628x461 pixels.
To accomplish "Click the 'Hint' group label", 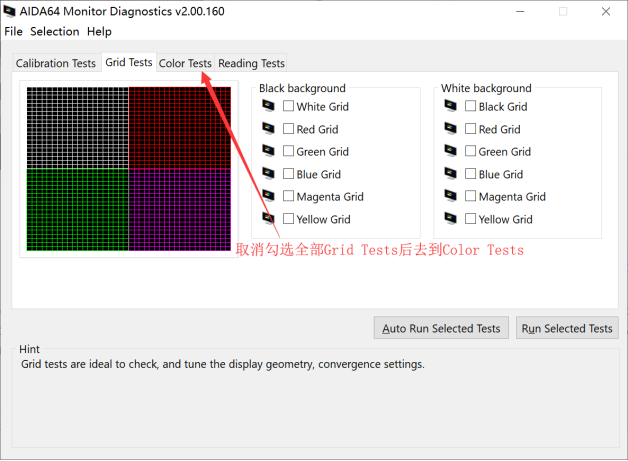I will (x=29, y=349).
